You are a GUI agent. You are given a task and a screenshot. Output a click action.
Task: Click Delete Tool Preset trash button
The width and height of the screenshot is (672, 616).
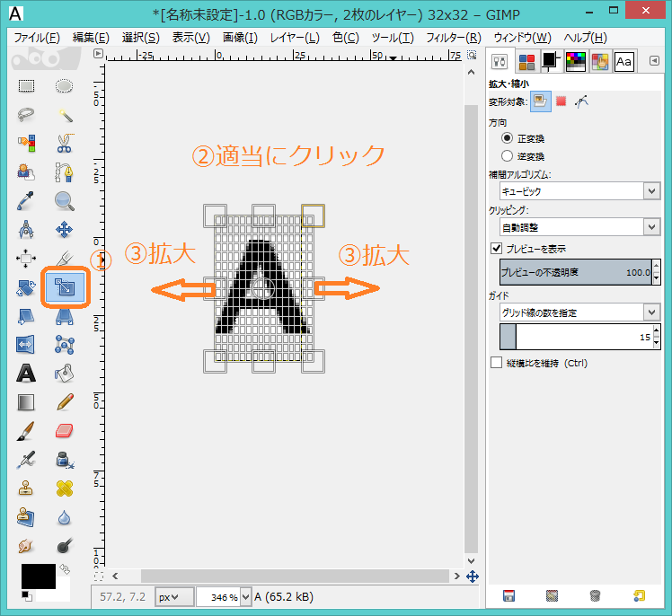click(x=595, y=596)
